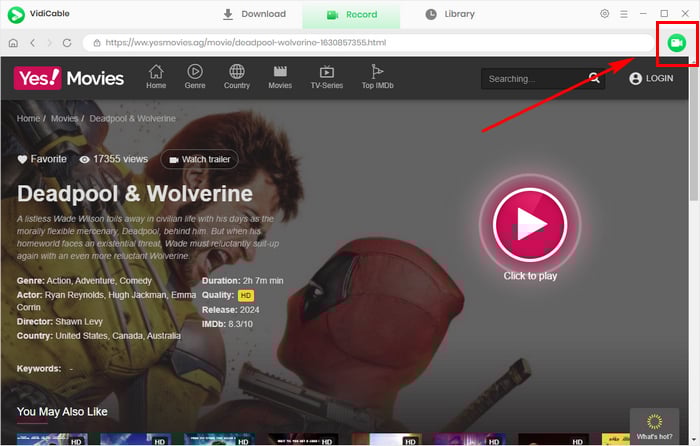The image size is (700, 446).
Task: Open the Country menu
Action: 237,77
